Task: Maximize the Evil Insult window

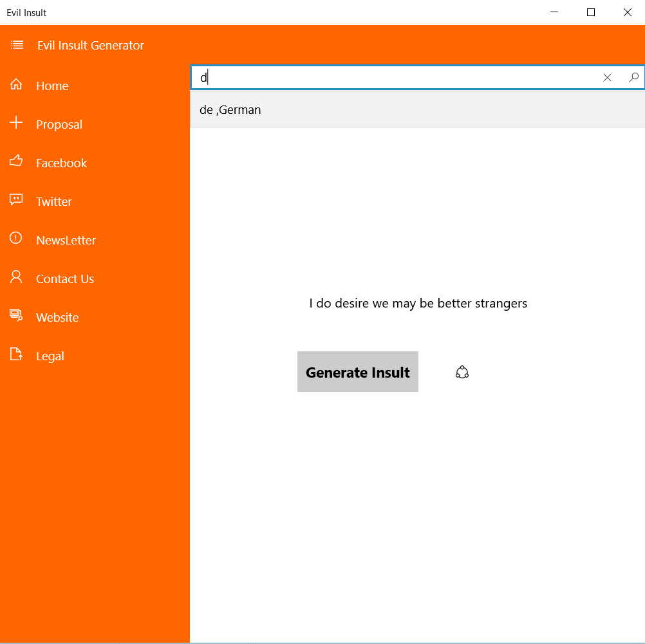Action: pos(591,12)
